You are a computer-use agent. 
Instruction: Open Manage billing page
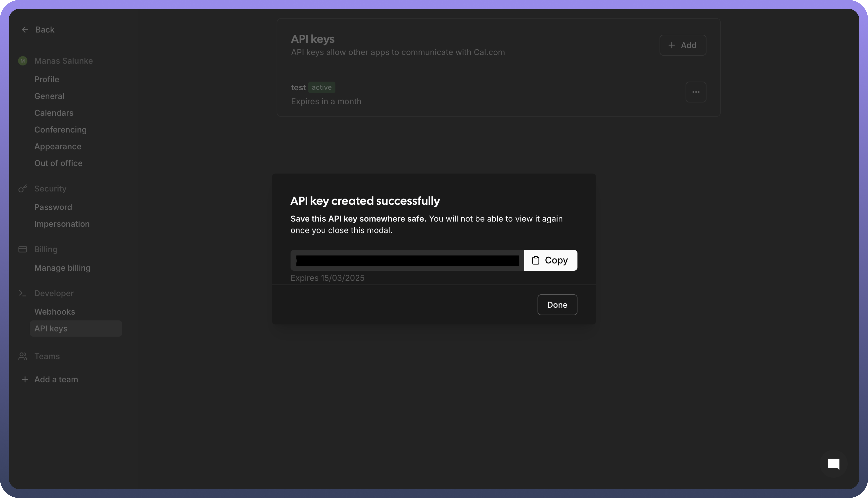(x=62, y=268)
